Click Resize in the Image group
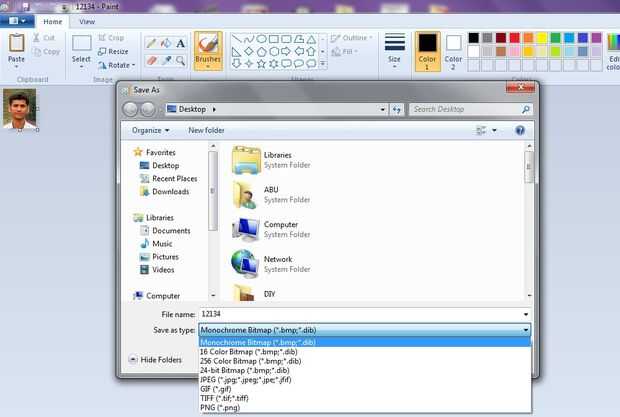This screenshot has height=417, width=620. [113, 51]
